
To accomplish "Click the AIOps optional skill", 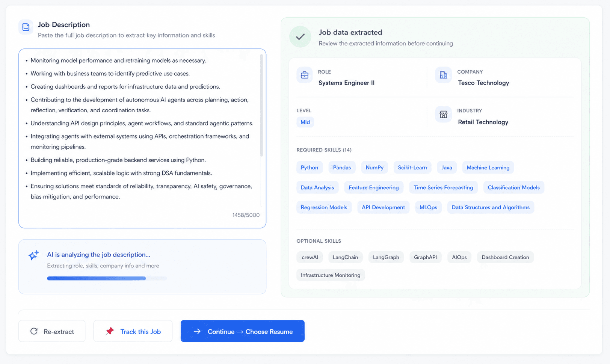I will (x=459, y=257).
